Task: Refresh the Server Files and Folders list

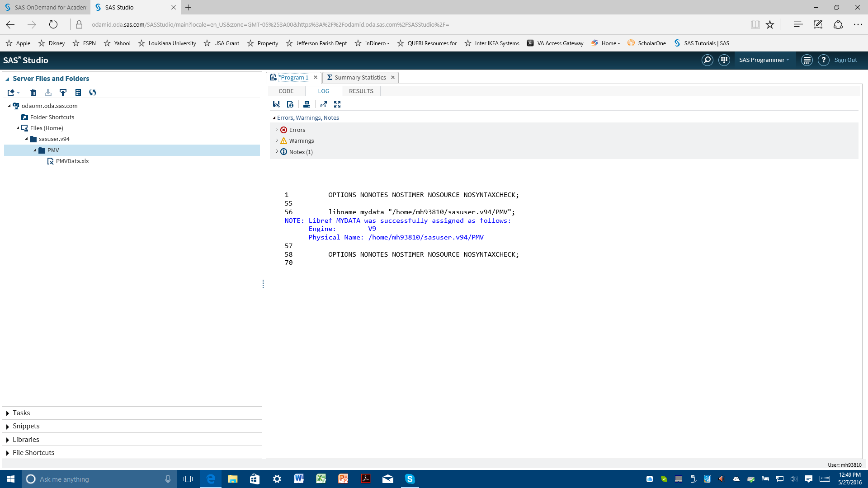Action: tap(93, 93)
